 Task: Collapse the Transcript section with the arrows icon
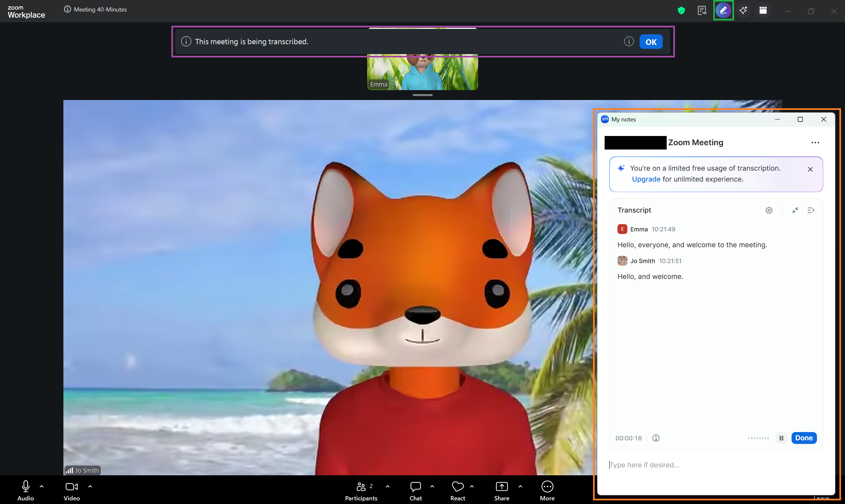(x=795, y=211)
